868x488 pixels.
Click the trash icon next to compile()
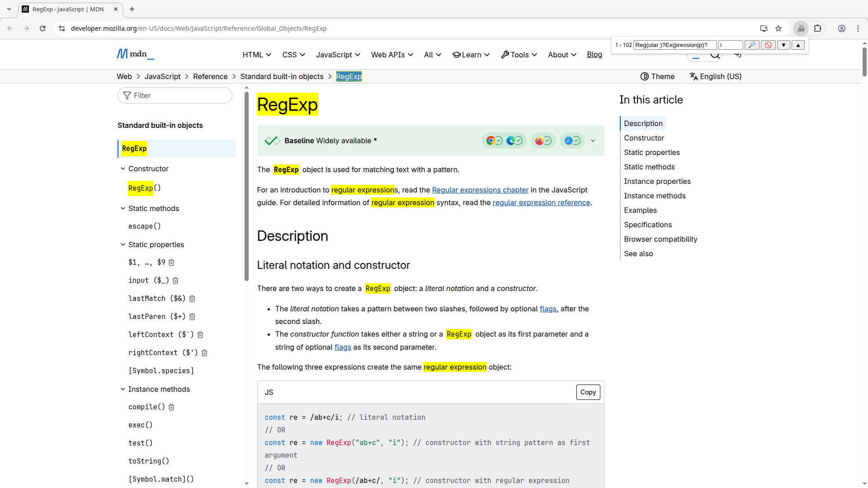coord(171,407)
